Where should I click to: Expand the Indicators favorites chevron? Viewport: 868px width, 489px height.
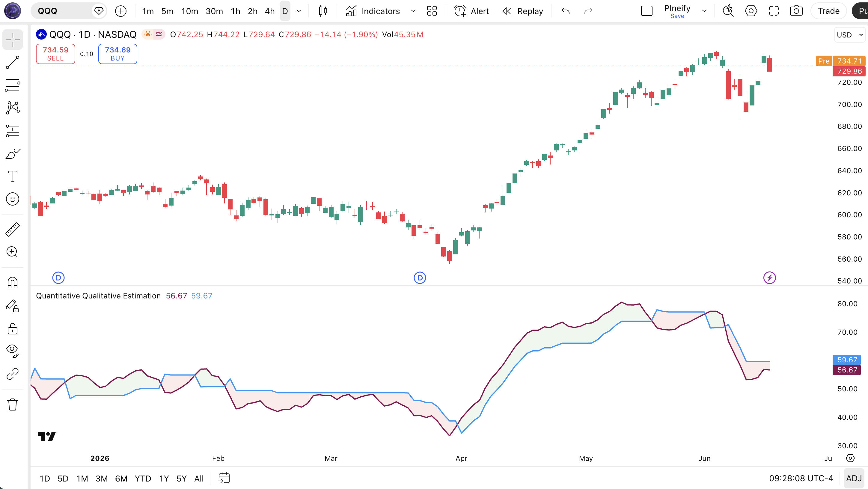pos(413,11)
